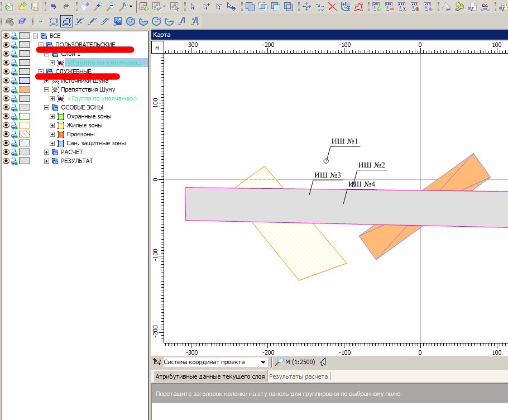The image size is (508, 420).
Task: Click the save diskette icon
Action: coord(35,7)
